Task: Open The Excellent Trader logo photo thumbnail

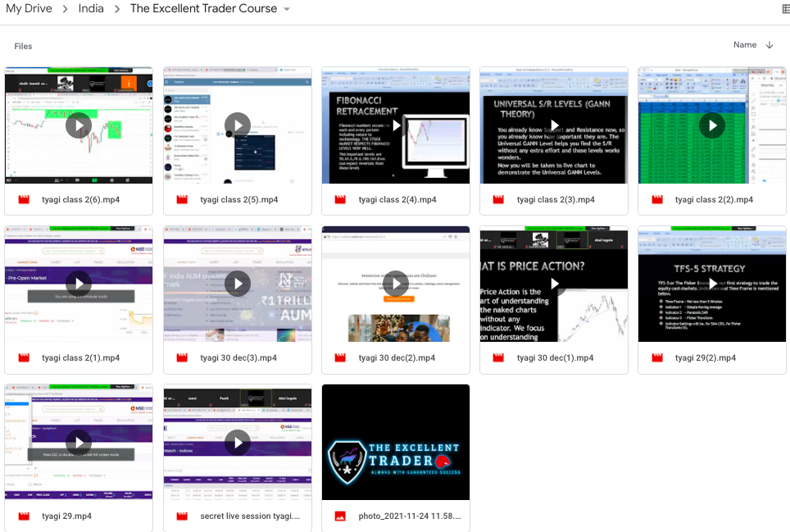Action: tap(396, 443)
